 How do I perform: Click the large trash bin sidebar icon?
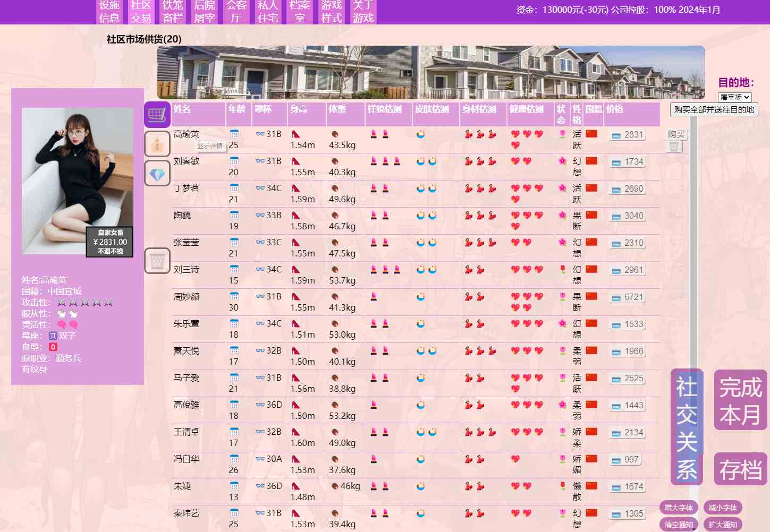click(157, 261)
